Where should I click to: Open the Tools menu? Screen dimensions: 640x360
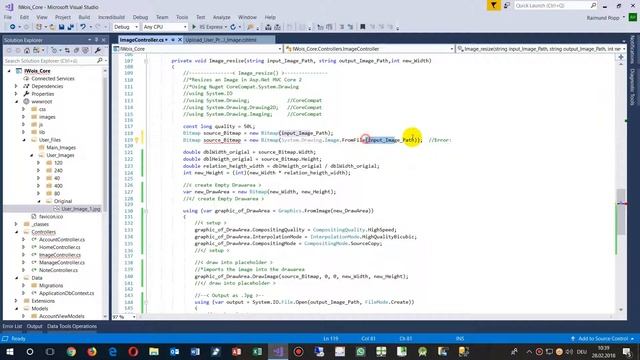(182, 17)
